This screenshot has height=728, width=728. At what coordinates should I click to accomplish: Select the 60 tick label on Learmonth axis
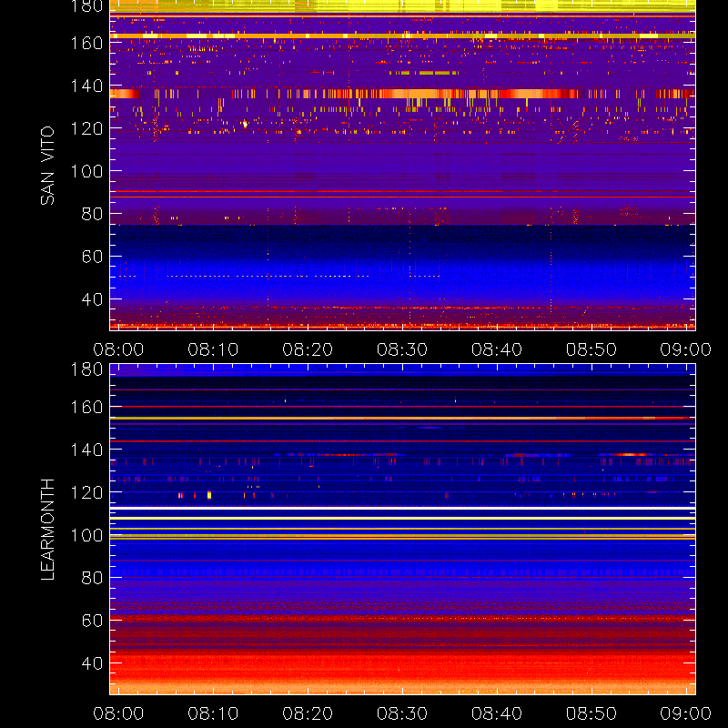pyautogui.click(x=92, y=621)
